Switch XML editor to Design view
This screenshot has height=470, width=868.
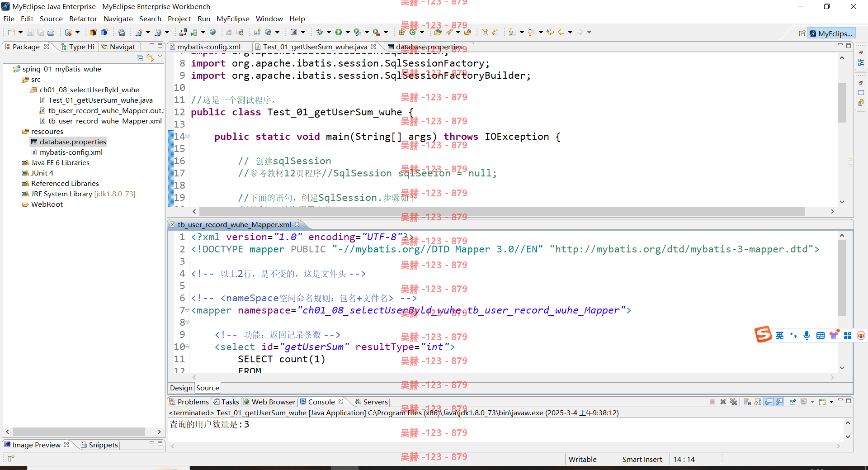pyautogui.click(x=181, y=388)
